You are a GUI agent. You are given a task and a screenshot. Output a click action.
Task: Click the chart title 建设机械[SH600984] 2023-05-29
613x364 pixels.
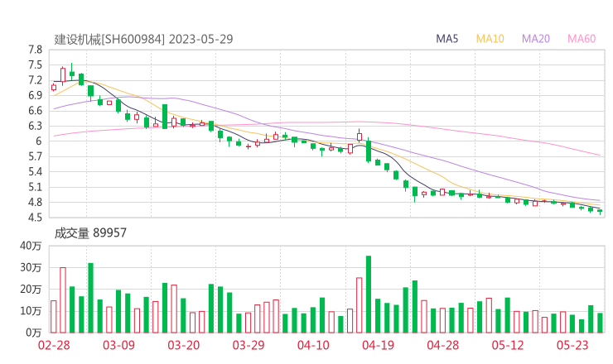(143, 39)
